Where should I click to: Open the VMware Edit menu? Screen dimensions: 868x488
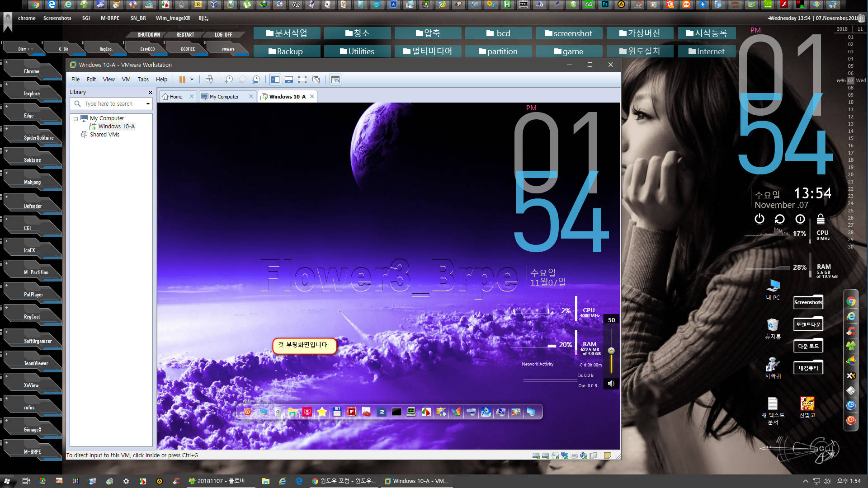pyautogui.click(x=91, y=80)
